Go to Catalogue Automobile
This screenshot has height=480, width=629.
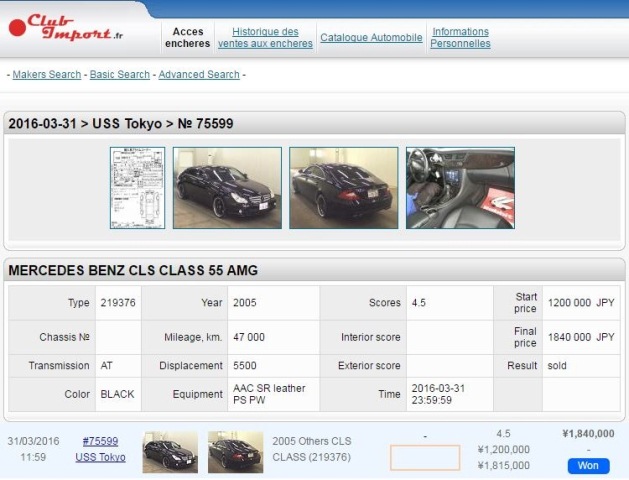coord(371,38)
